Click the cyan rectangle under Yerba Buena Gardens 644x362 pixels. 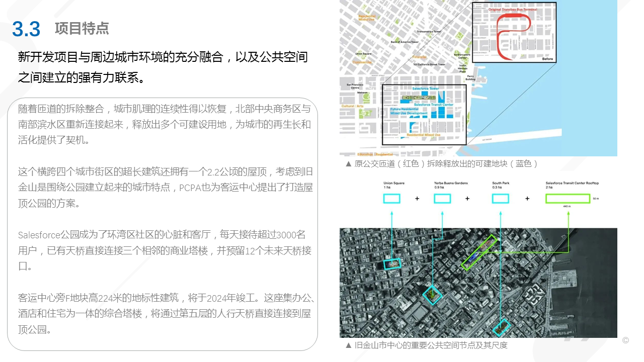442,199
